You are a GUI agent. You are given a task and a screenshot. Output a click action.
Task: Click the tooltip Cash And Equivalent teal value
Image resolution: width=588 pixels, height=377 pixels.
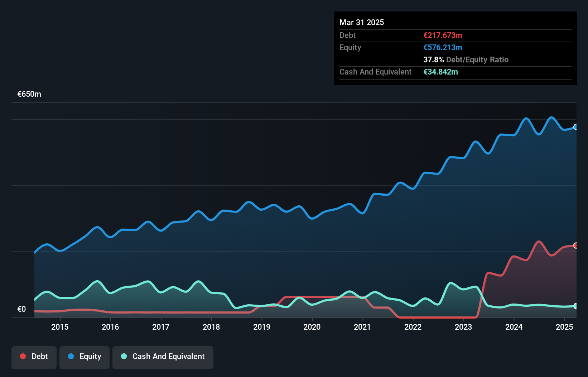click(x=440, y=72)
